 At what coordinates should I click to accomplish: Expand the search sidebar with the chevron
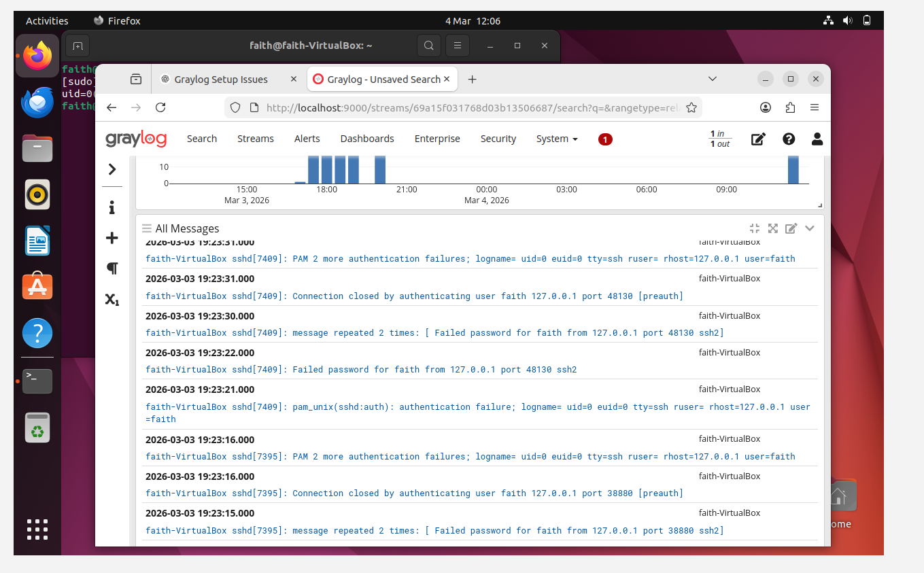pyautogui.click(x=112, y=169)
